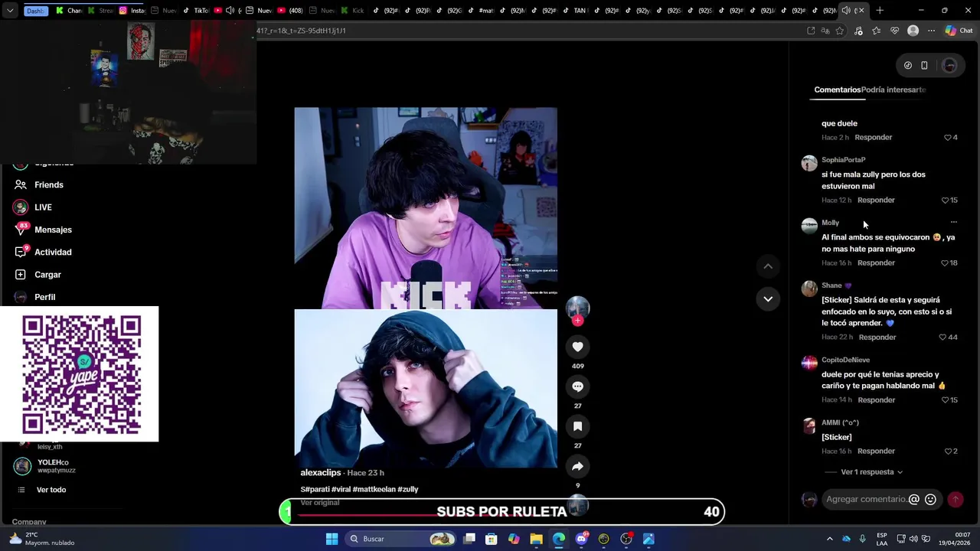Click the #zully hashtag
Screen dimensions: 980x551
tap(408, 489)
